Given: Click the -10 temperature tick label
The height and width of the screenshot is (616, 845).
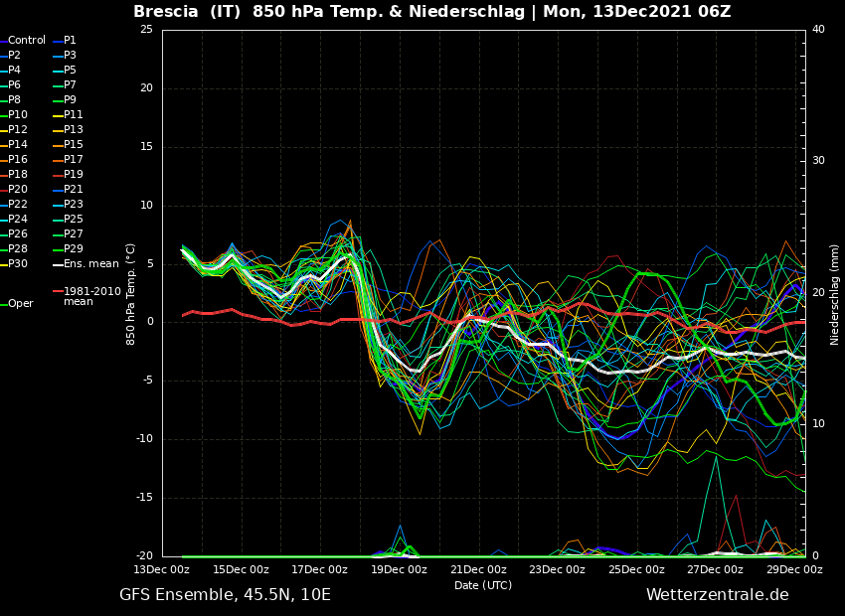Looking at the screenshot, I should point(145,439).
